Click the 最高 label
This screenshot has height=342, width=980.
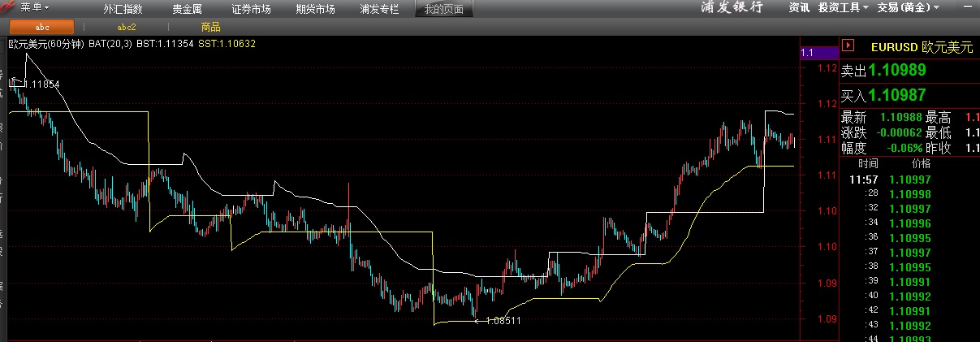point(938,118)
